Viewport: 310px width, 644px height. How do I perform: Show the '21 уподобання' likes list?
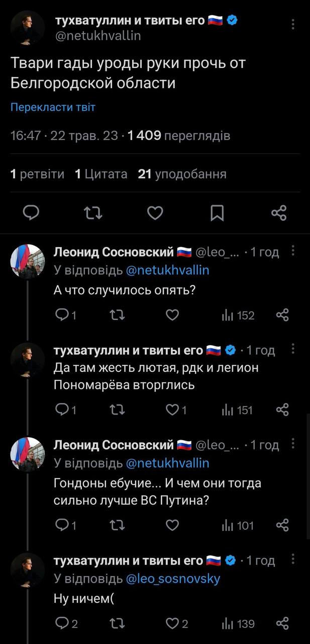click(x=182, y=174)
